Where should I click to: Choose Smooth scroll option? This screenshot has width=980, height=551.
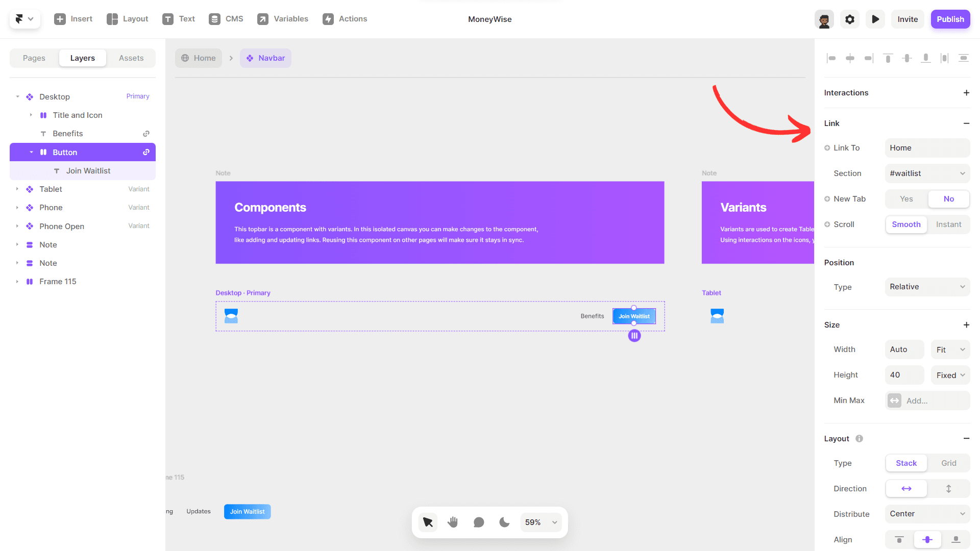906,224
